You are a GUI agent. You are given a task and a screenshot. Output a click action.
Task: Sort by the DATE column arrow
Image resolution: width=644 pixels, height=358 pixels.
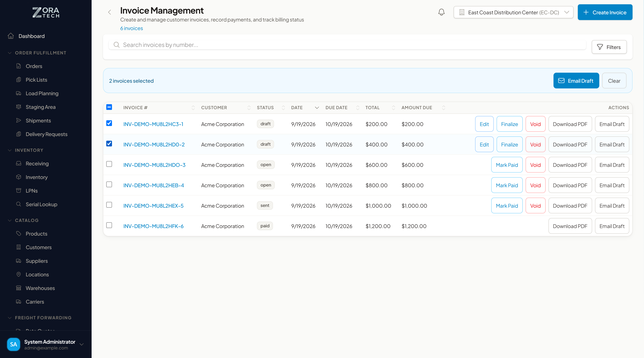[x=317, y=108]
